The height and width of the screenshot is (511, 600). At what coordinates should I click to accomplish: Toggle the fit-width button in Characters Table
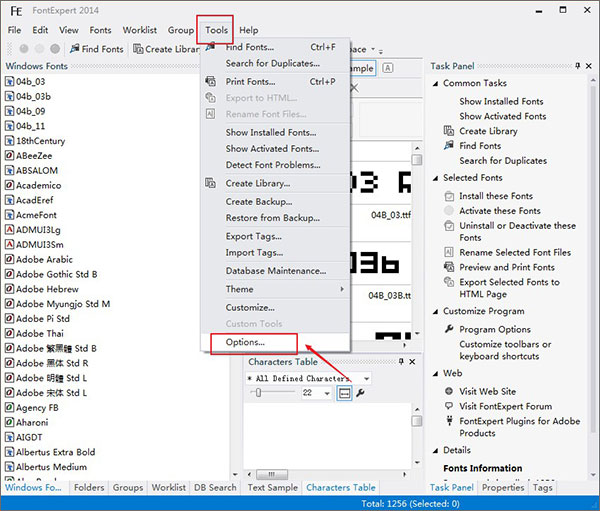coord(344,394)
